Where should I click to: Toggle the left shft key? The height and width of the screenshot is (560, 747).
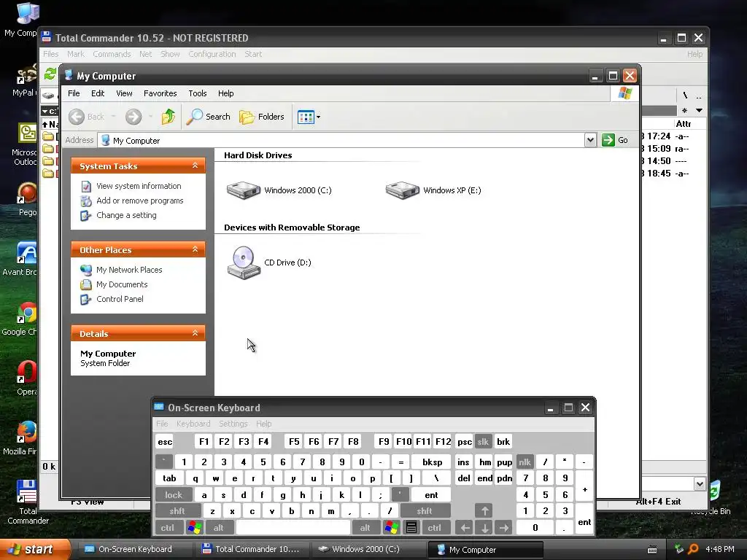click(178, 511)
